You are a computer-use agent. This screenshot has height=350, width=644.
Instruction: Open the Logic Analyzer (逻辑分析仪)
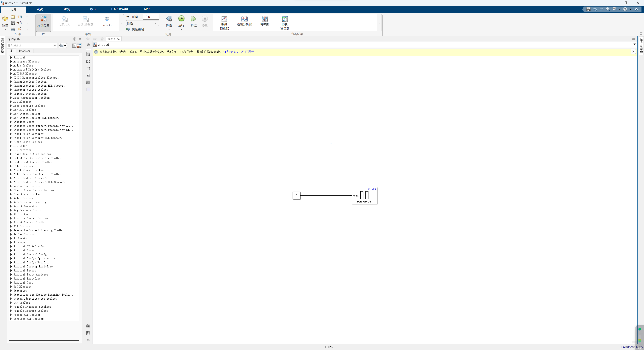[x=244, y=21]
